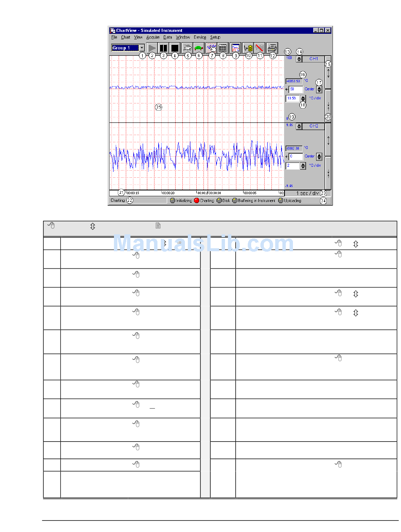Click the rabbit Scroll Faster icon
401x532 pixels.
click(x=187, y=48)
